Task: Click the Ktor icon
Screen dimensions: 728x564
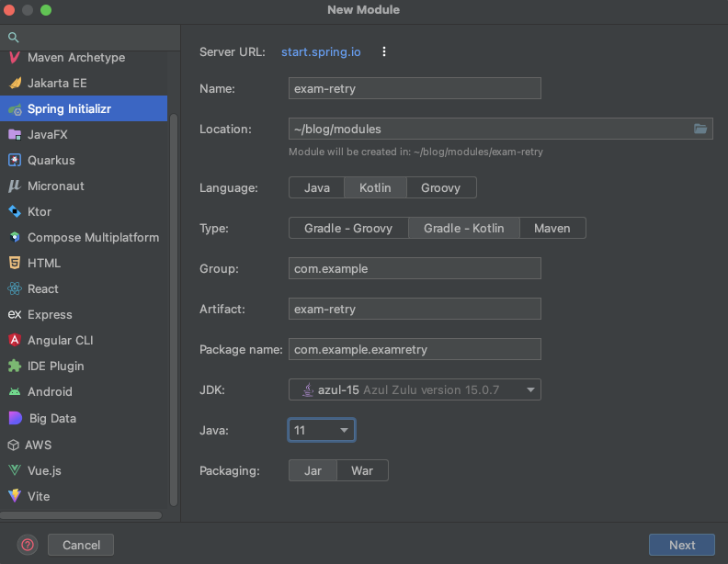Action: pyautogui.click(x=15, y=211)
